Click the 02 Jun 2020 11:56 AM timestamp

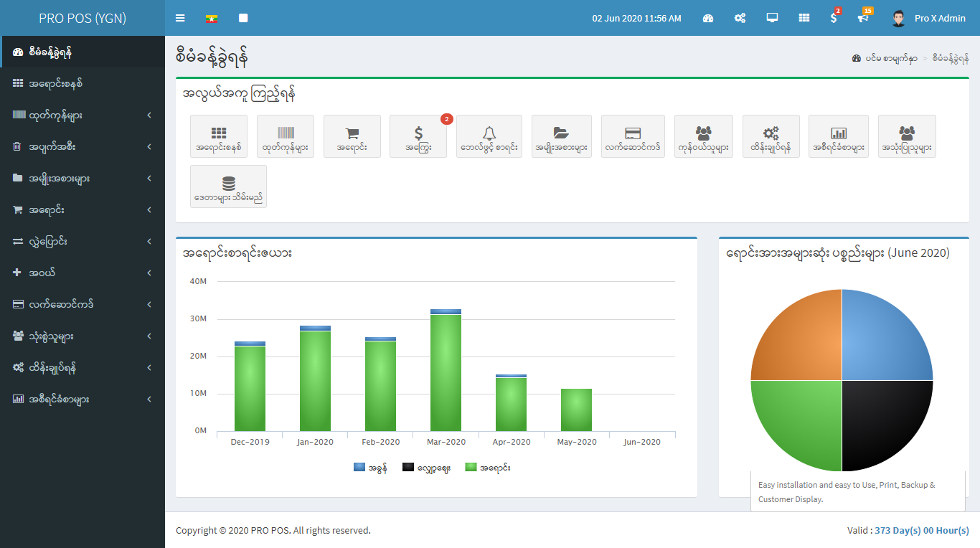(637, 18)
